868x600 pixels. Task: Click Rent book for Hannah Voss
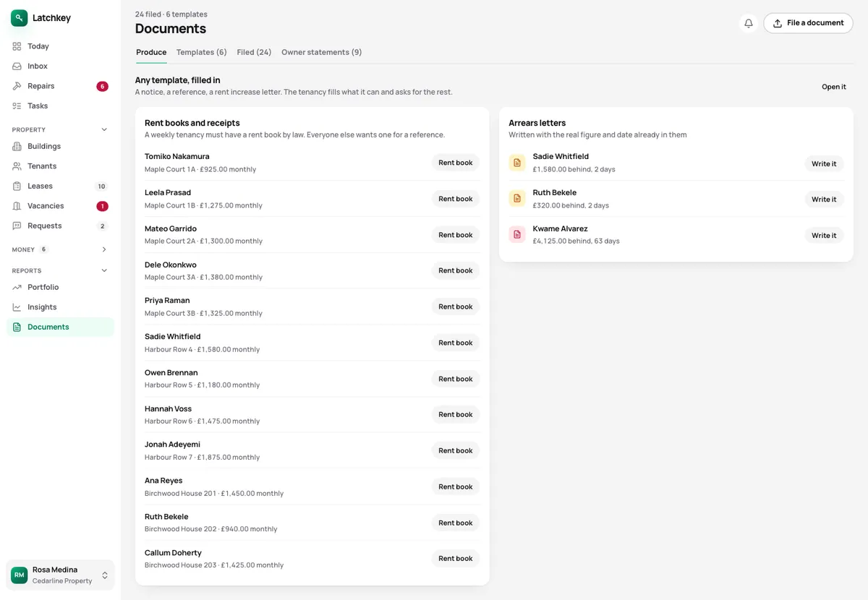tap(456, 415)
